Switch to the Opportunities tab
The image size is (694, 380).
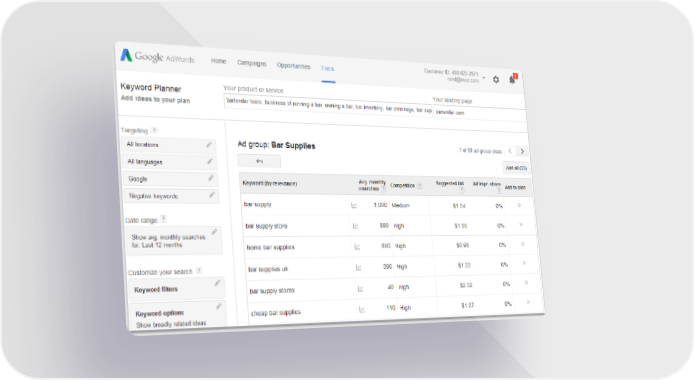point(293,65)
